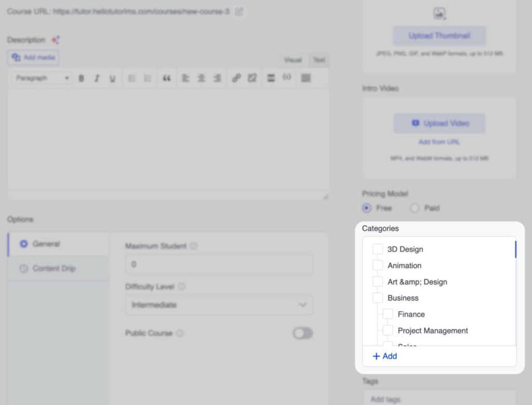This screenshot has height=405, width=532.
Task: Switch to the Content Drip tab
Action: (x=54, y=269)
